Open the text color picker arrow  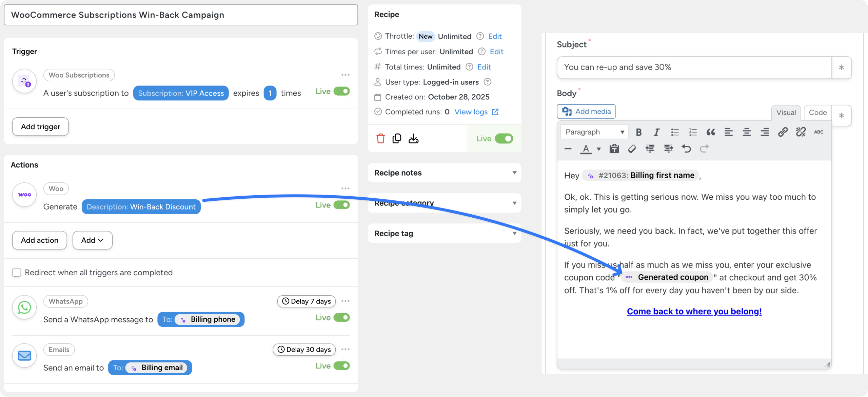[599, 149]
